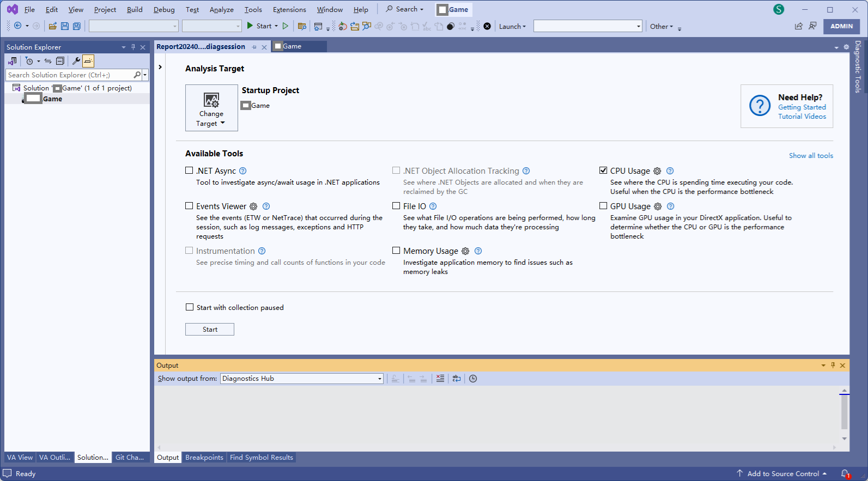Click the Search Solution Explorer input field
This screenshot has height=481, width=868.
(x=69, y=75)
